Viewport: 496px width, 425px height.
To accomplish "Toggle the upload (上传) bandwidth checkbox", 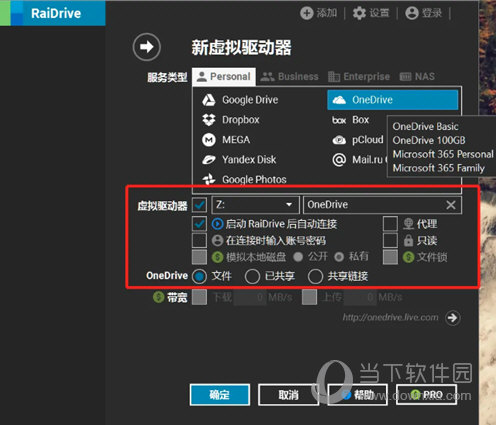I will tap(309, 297).
